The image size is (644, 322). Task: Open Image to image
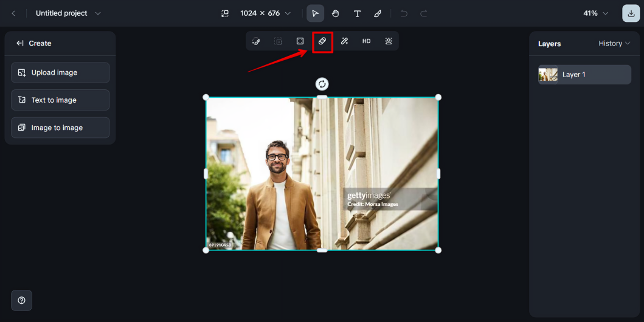click(60, 128)
